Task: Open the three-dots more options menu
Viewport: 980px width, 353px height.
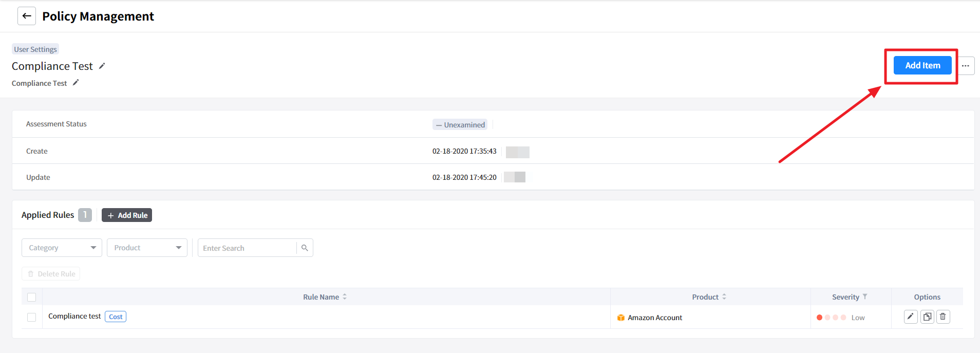Action: point(966,66)
